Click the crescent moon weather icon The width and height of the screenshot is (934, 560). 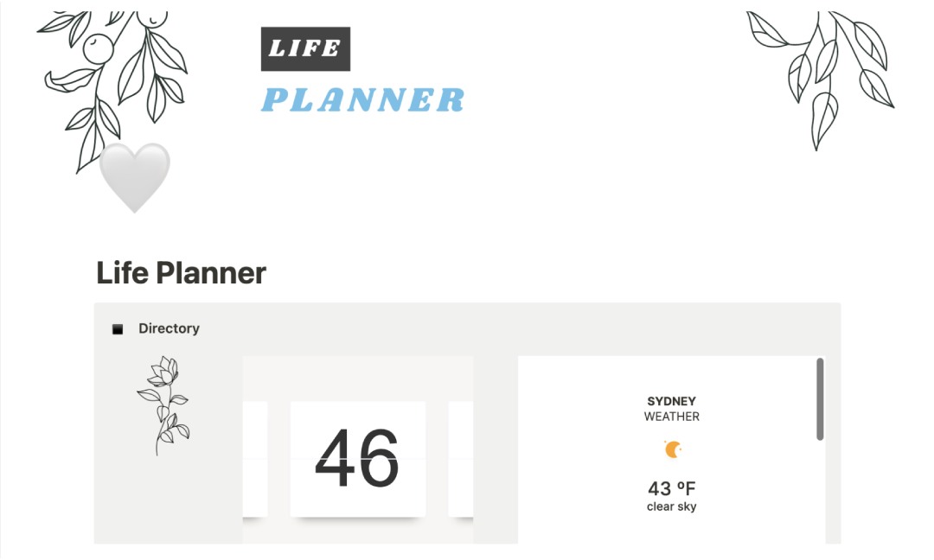673,449
